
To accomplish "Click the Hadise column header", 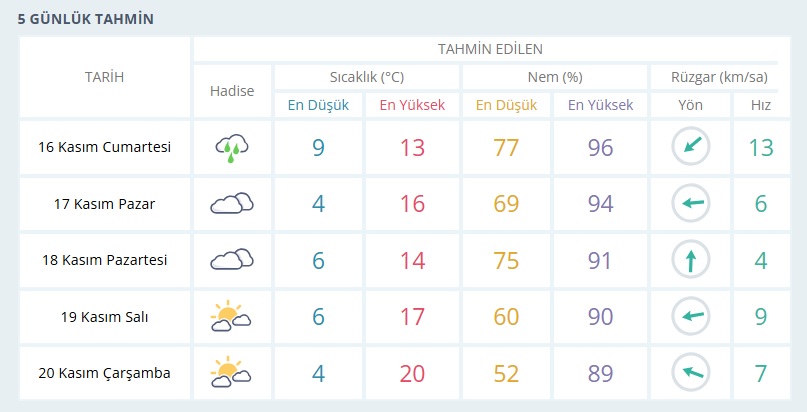I will pyautogui.click(x=231, y=90).
